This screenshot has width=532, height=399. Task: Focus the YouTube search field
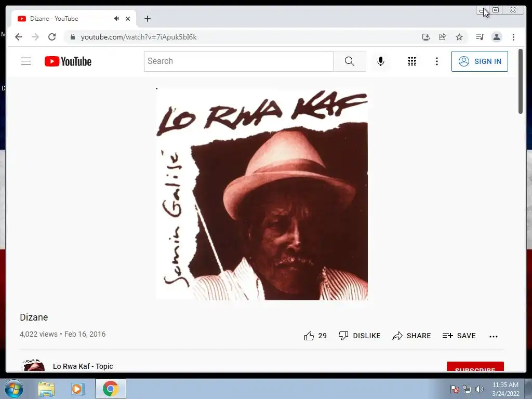[x=238, y=61]
